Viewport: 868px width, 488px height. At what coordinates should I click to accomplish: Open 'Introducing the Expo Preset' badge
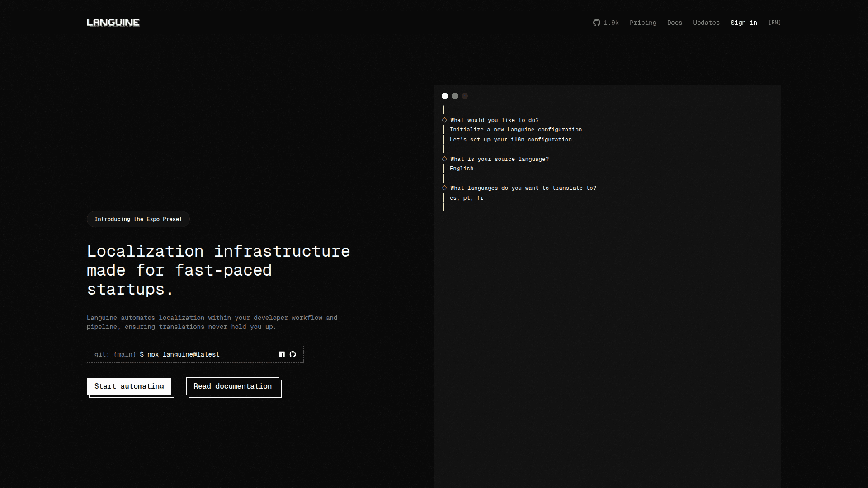pos(138,219)
